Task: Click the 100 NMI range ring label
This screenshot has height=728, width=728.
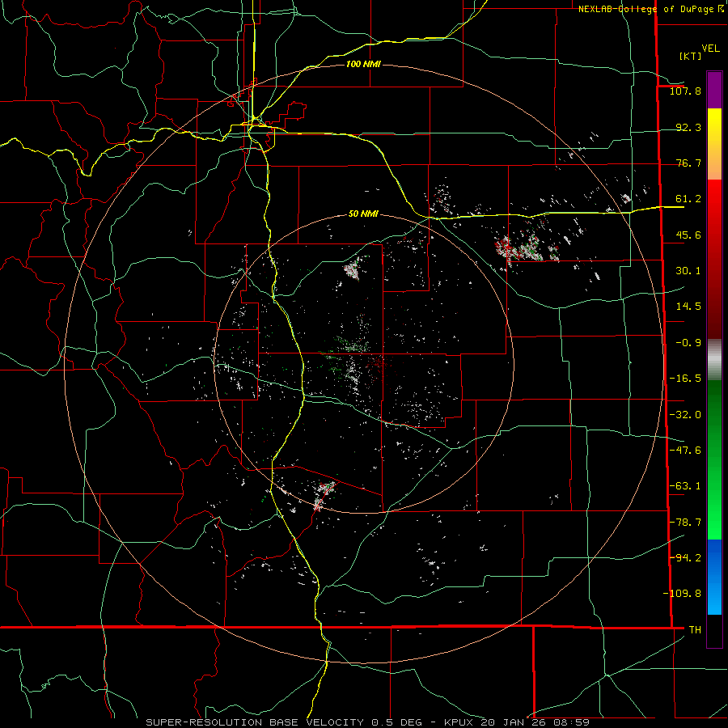Action: pos(363,64)
